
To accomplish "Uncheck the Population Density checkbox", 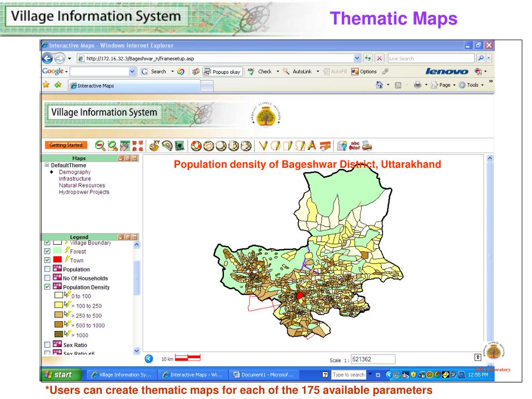I will click(47, 287).
